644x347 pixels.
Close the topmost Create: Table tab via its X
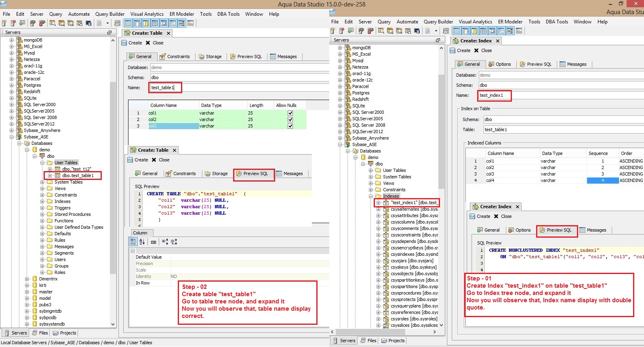pos(168,33)
